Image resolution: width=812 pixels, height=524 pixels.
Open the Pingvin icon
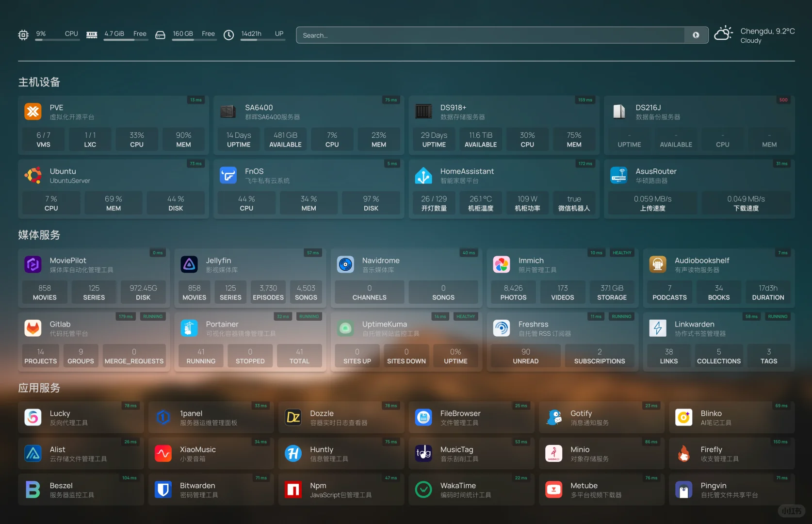pyautogui.click(x=684, y=490)
